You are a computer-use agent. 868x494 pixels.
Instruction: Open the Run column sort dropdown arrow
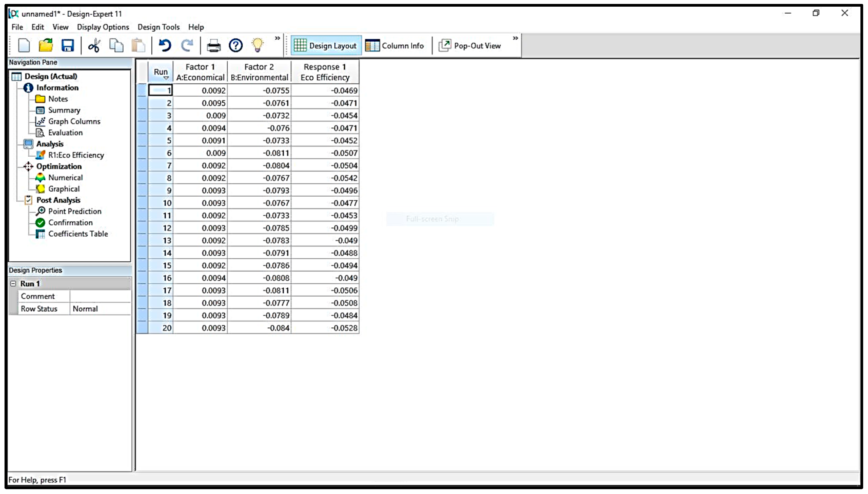tap(166, 78)
